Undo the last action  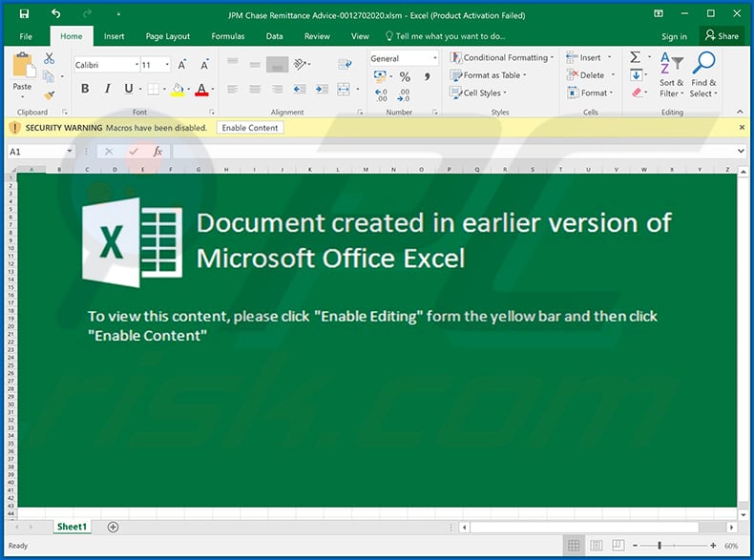point(56,14)
